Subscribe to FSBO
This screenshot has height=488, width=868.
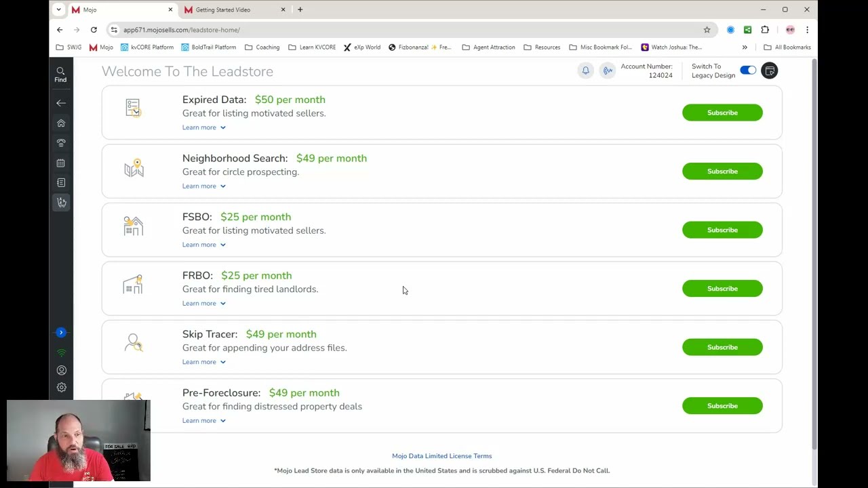point(722,230)
